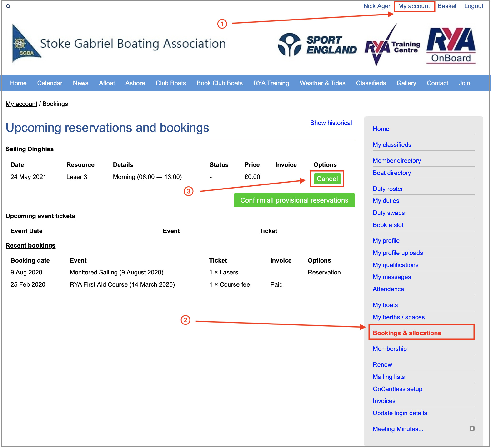Open Meeting Minutes sidebar link
This screenshot has height=448, width=491.
398,429
